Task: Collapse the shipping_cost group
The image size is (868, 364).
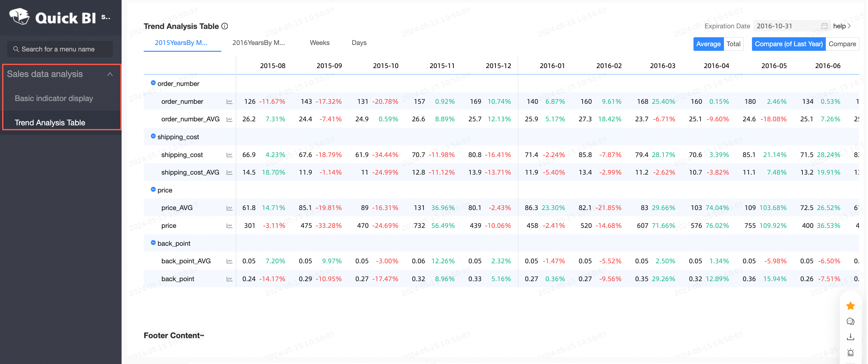Action: pos(153,136)
